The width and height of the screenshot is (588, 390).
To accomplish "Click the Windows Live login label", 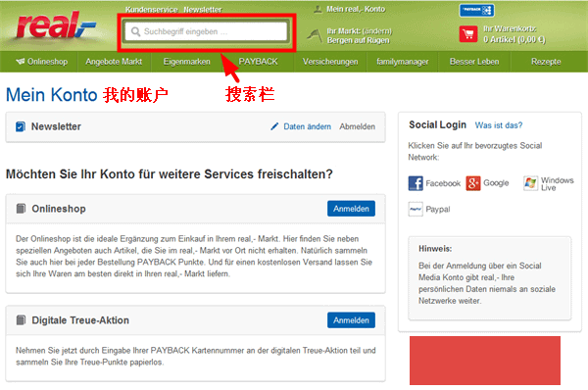I will tap(557, 184).
